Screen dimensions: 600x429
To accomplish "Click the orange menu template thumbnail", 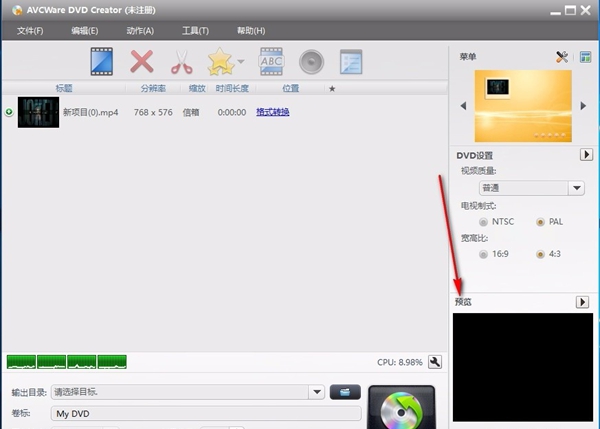I will [523, 106].
